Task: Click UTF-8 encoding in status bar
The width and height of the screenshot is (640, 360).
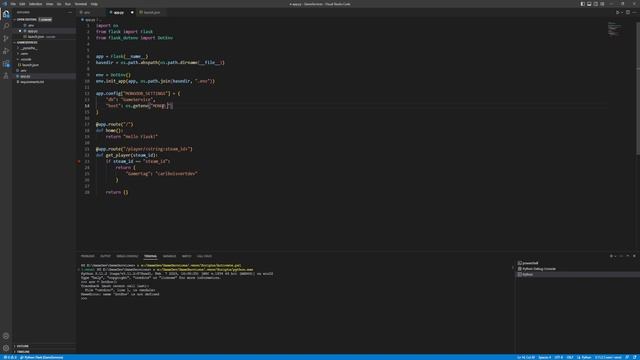Action: [558, 358]
